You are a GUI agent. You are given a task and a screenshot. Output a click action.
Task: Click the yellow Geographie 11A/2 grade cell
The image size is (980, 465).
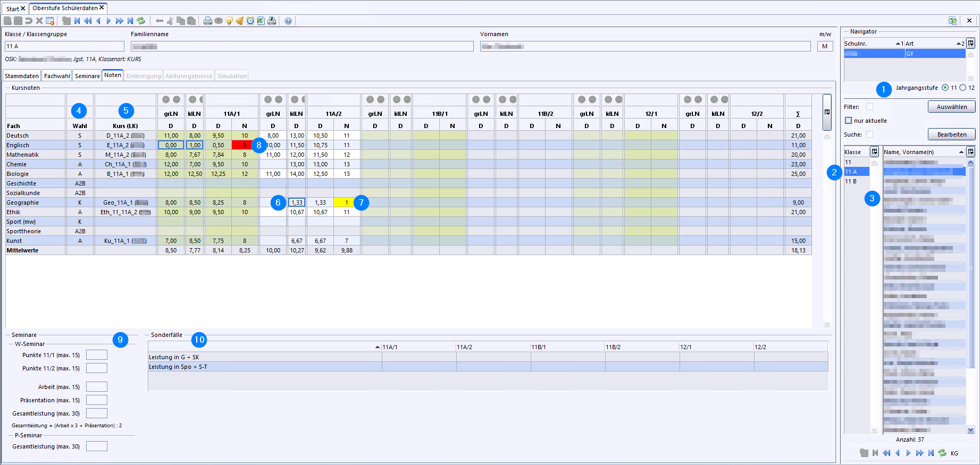pos(347,202)
